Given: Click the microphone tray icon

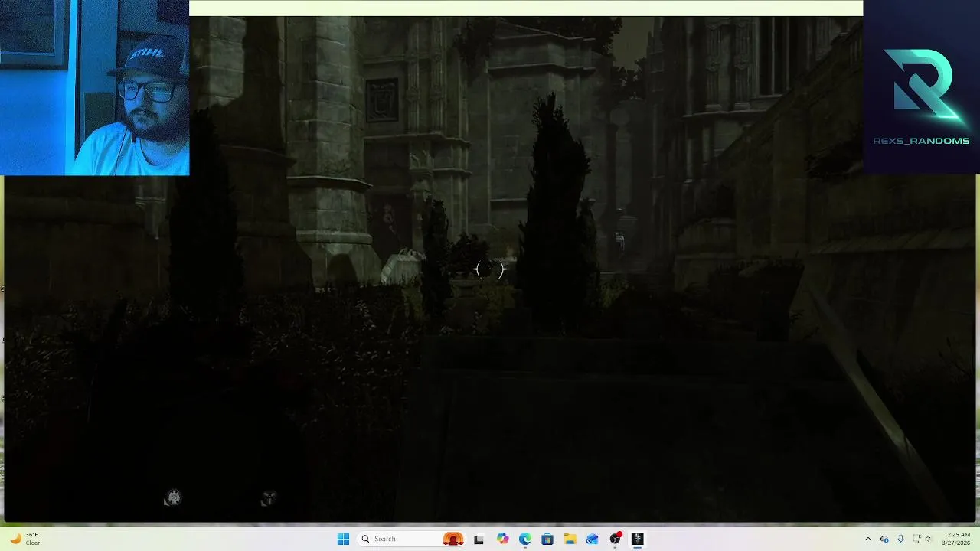Looking at the screenshot, I should (x=900, y=539).
